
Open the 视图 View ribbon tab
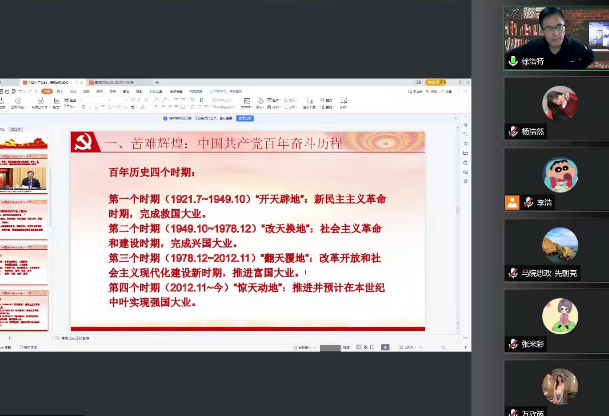tap(139, 91)
